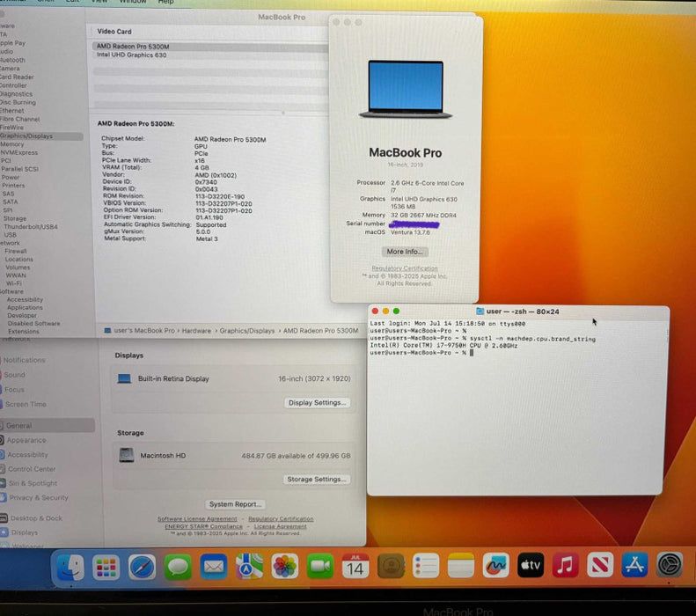Select AMD Radeon Pro 5300M in Video Card list
Image resolution: width=696 pixels, height=616 pixels.
[x=210, y=46]
